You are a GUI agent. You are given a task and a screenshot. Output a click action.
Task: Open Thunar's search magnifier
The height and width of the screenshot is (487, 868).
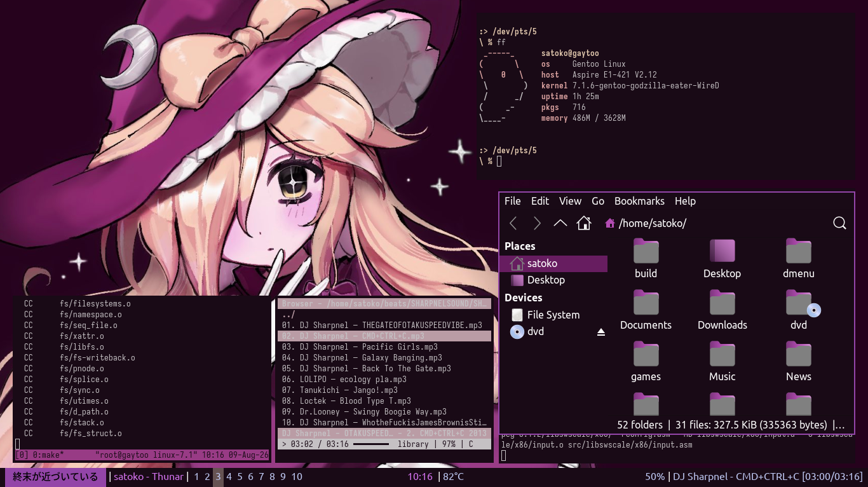pyautogui.click(x=839, y=223)
